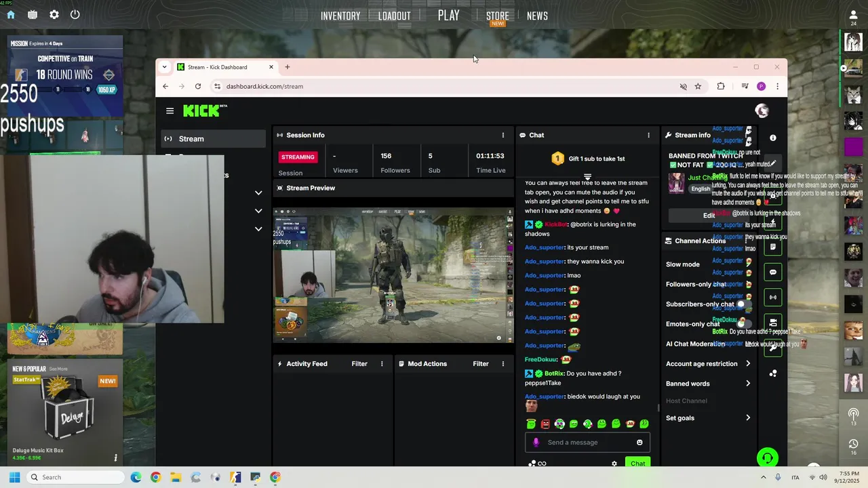Open Activity Feed three-dot options
The image size is (868, 488).
coord(382,364)
